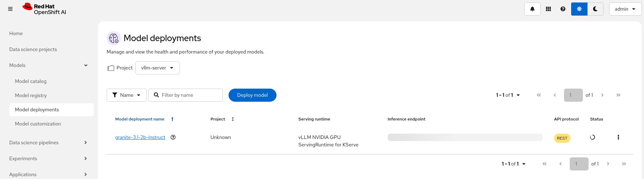Switch to light theme
Image resolution: width=644 pixels, height=179 pixels.
tap(579, 9)
